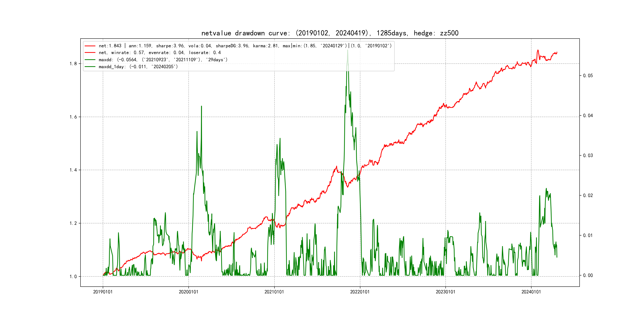The image size is (644, 322).
Task: Click the 20220101 x-axis date label
Action: point(360,292)
